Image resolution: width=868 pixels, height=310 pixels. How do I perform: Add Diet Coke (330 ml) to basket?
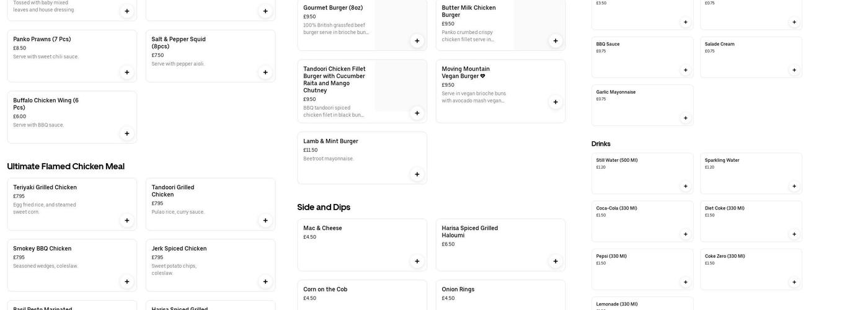pos(794,234)
